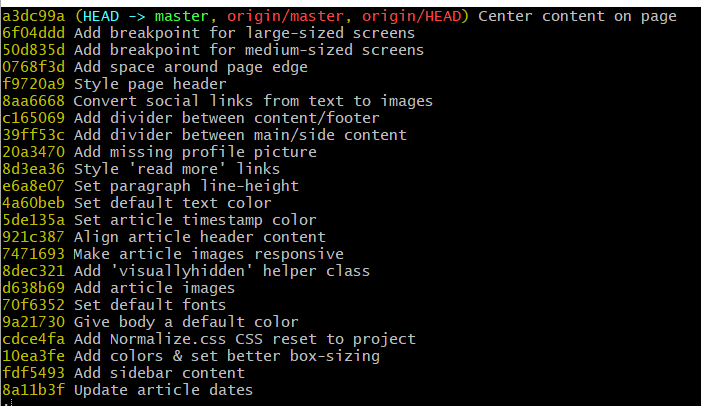Click commit hash 39ff53c
Viewport: 701px width, 406px height.
[x=34, y=135]
